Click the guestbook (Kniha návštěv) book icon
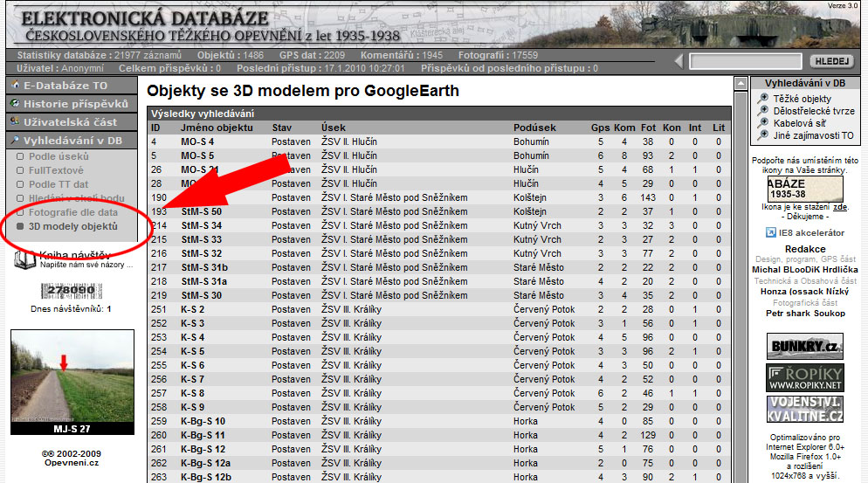Screen dimensions: 868x483 pyautogui.click(x=24, y=259)
